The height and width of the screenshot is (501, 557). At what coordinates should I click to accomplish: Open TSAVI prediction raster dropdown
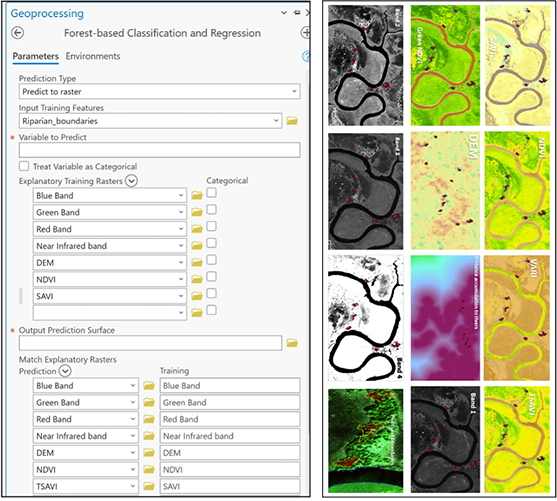[x=133, y=486]
